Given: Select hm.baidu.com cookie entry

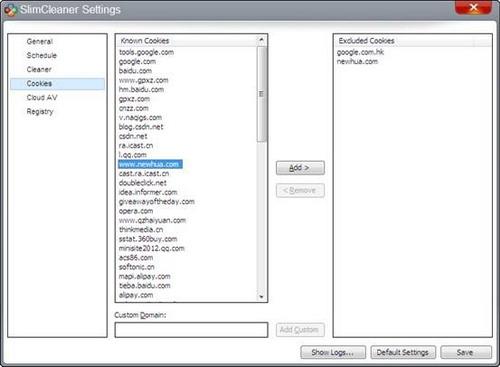Looking at the screenshot, I should coord(141,89).
